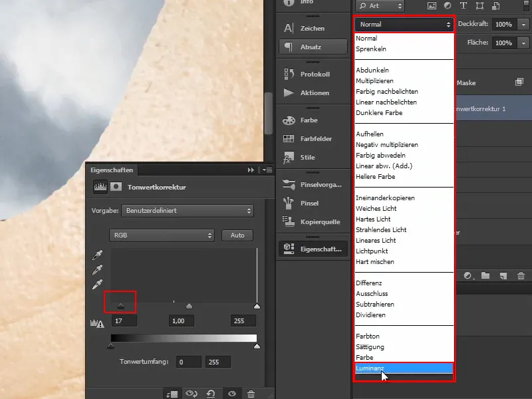Click the midtone gamma input slider
The width and height of the screenshot is (532, 399).
190,306
